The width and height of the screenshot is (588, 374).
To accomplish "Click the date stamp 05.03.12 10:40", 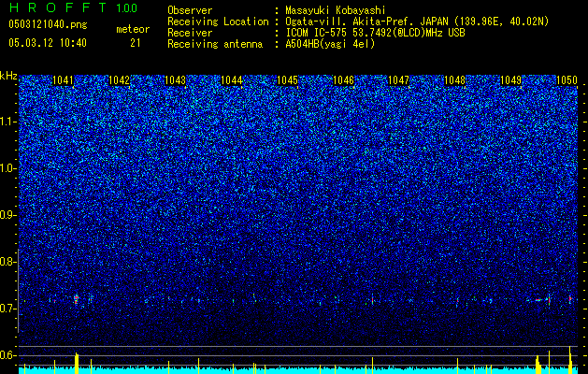I will coord(48,43).
